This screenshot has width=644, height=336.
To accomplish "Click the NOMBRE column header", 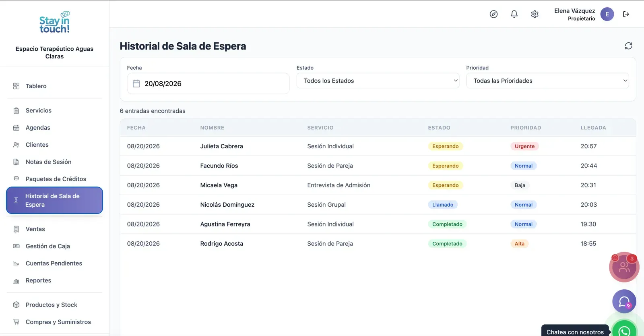I will click(x=212, y=128).
